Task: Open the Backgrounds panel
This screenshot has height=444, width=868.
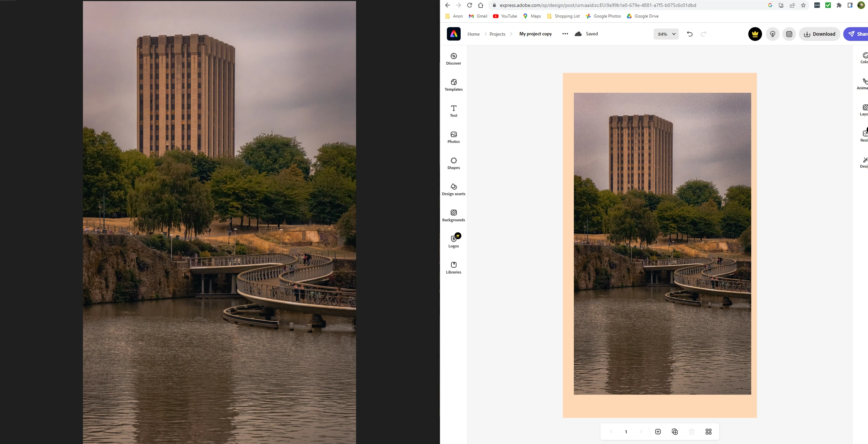Action: click(453, 215)
